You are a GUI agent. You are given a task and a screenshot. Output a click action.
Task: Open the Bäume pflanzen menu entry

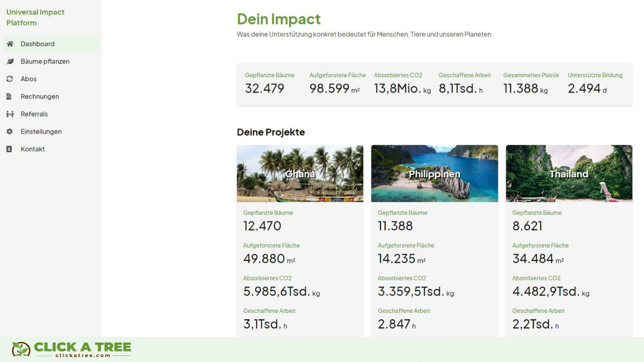click(x=44, y=61)
